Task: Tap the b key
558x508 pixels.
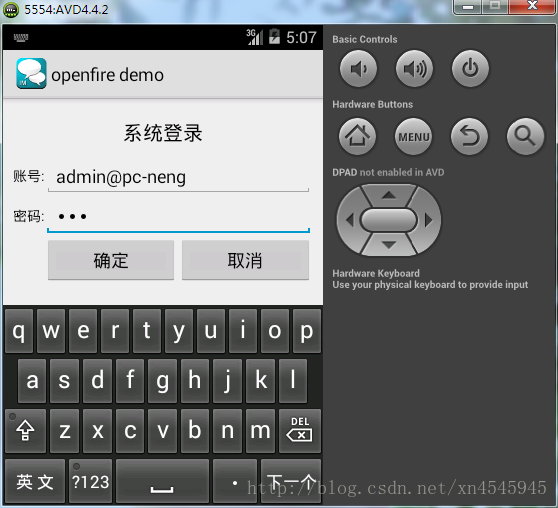Action: pos(195,431)
